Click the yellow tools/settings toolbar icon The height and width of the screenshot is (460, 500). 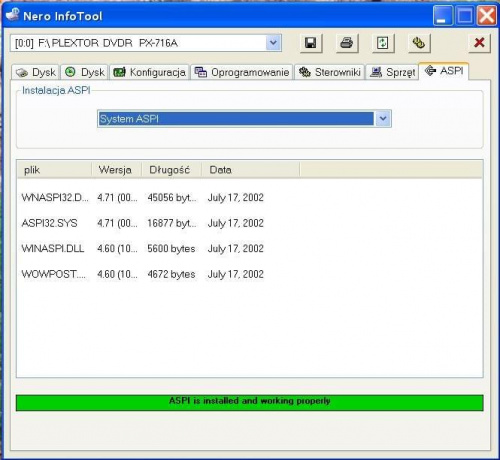[x=419, y=43]
